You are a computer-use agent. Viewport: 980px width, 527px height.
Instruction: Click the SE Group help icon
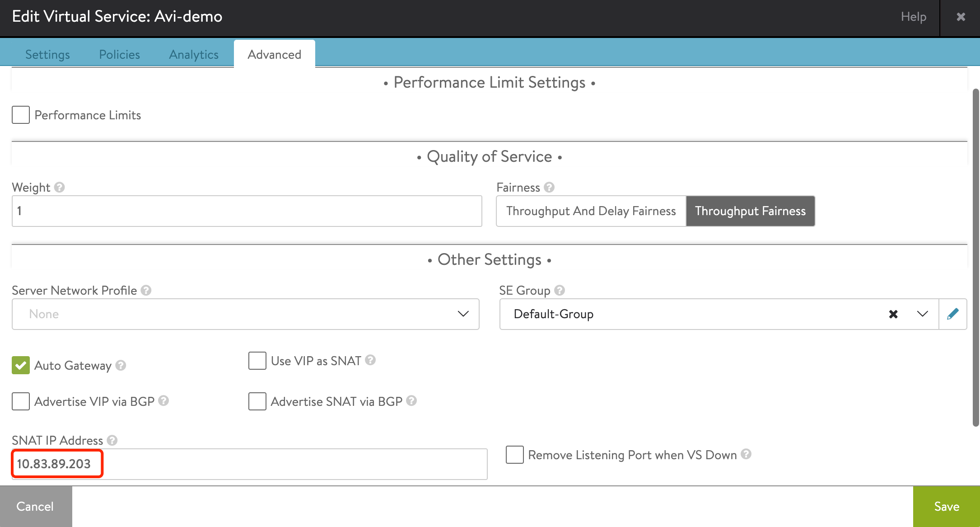coord(560,290)
